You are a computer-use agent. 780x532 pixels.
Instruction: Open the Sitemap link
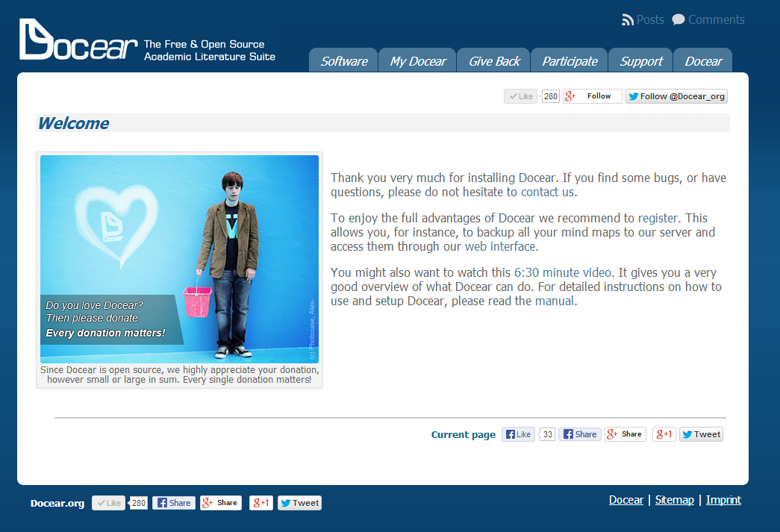(674, 500)
